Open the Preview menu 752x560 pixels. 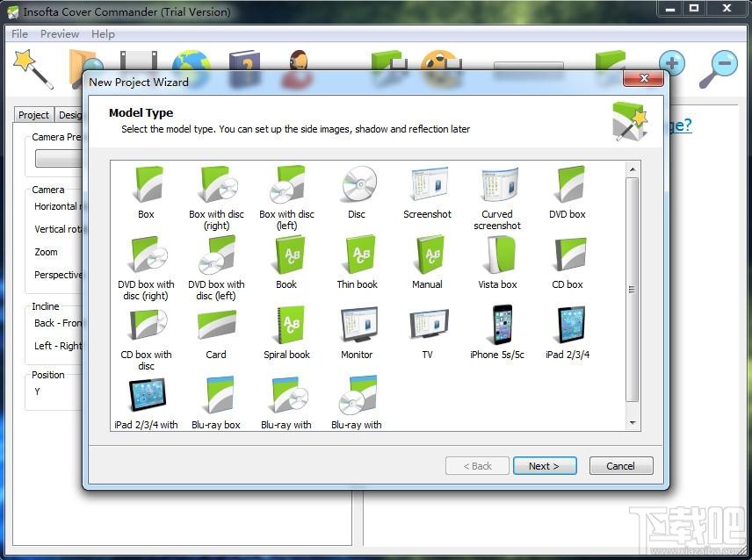[x=60, y=34]
